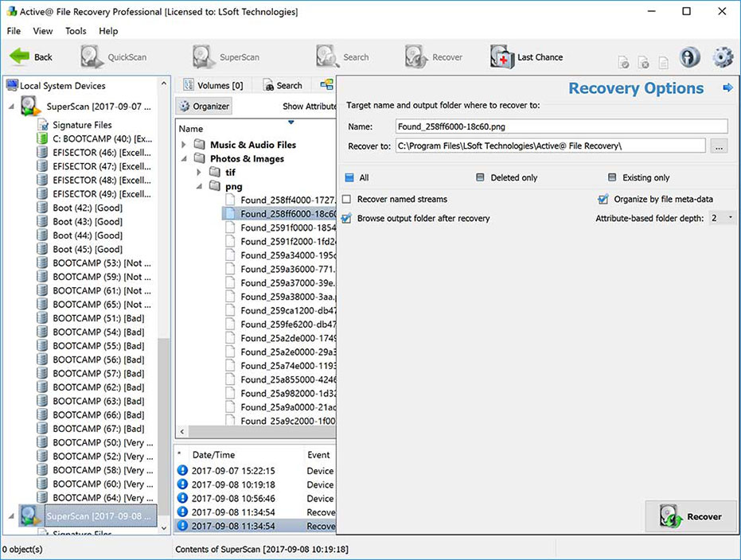Open the Attribute-based folder depth dropdown

click(731, 217)
